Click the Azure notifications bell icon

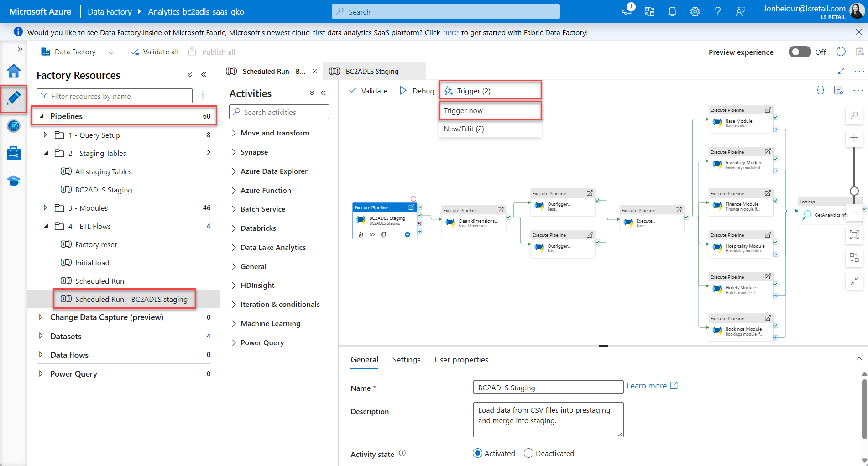[x=672, y=12]
